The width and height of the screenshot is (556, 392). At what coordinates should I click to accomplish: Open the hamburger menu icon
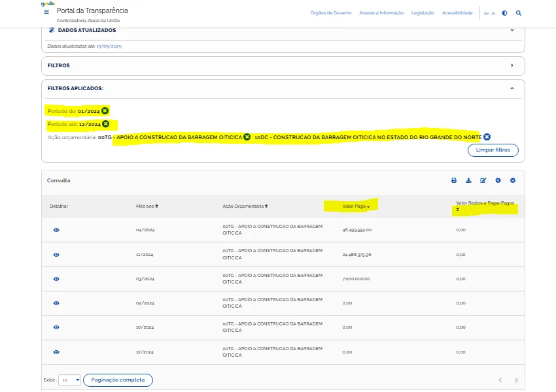point(46,12)
